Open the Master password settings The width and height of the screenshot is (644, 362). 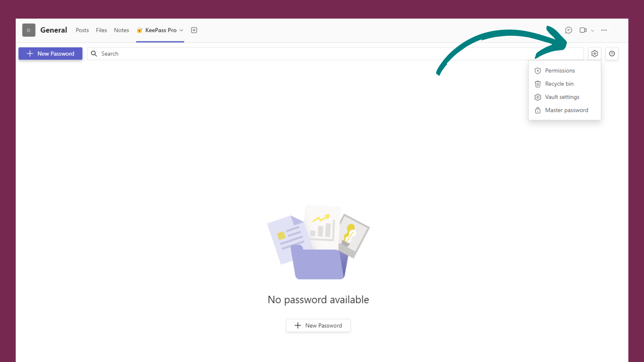click(566, 110)
